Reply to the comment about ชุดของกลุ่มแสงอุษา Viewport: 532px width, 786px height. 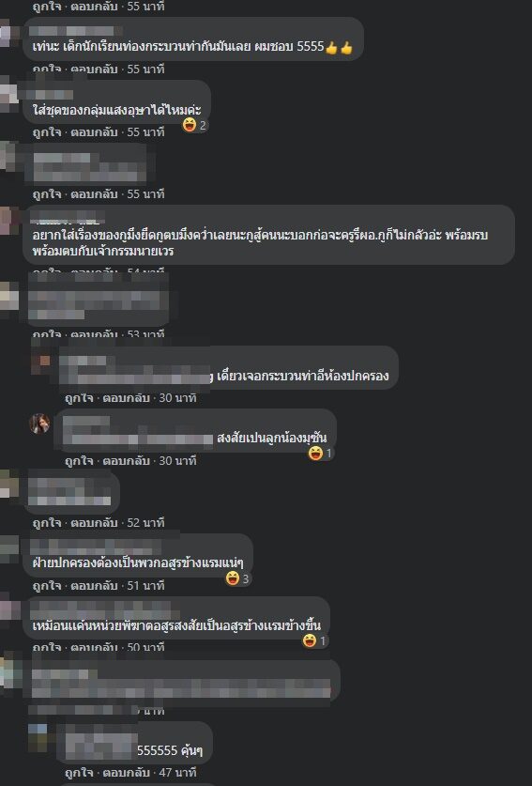94,131
